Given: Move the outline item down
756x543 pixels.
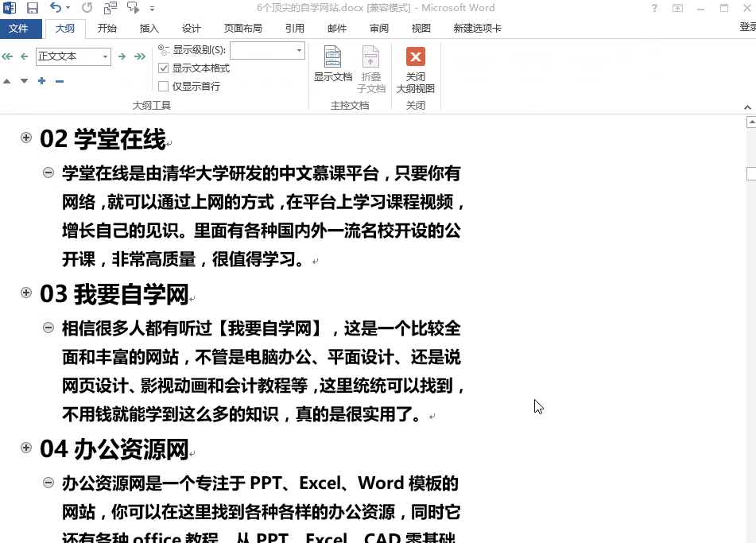Looking at the screenshot, I should point(24,81).
